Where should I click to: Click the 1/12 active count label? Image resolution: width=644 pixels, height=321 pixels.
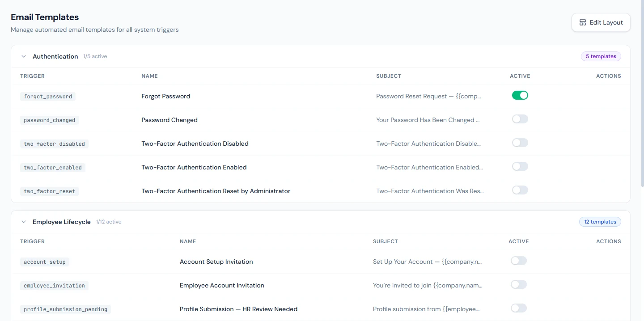pos(109,222)
